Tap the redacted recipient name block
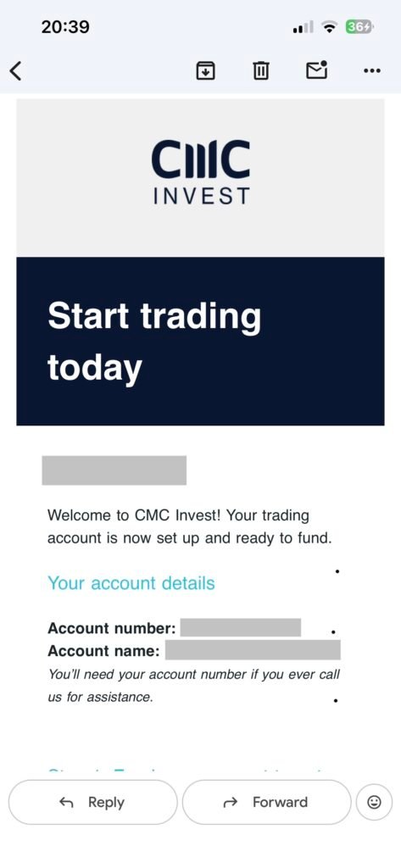Viewport: 401px width, 868px height. point(114,470)
